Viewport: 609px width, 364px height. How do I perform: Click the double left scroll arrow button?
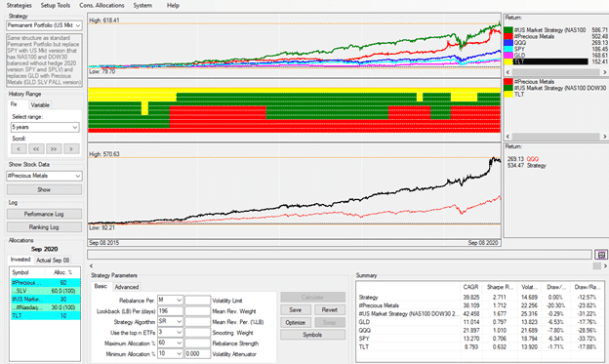36,148
